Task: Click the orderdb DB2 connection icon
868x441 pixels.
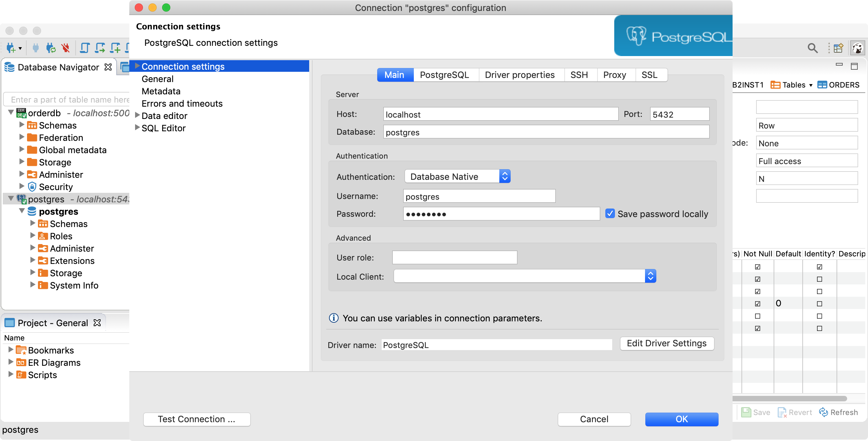Action: pyautogui.click(x=21, y=113)
